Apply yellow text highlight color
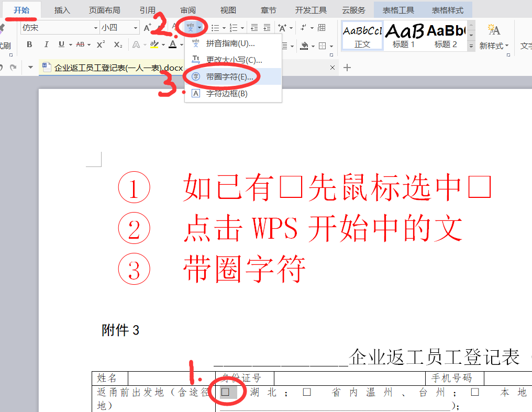This screenshot has height=412, width=532. tap(154, 44)
